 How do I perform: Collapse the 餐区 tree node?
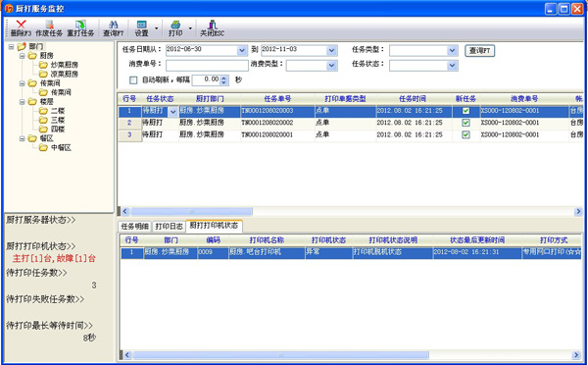tap(23, 138)
